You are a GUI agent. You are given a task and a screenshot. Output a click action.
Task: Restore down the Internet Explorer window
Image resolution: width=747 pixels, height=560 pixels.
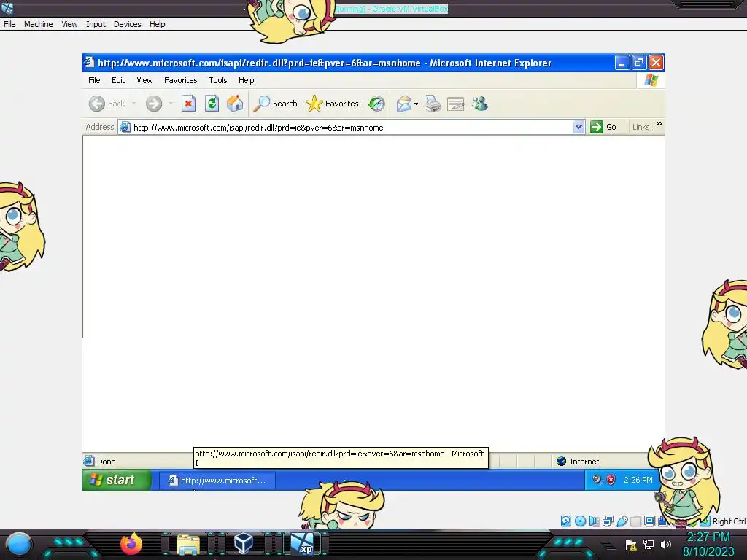(639, 63)
